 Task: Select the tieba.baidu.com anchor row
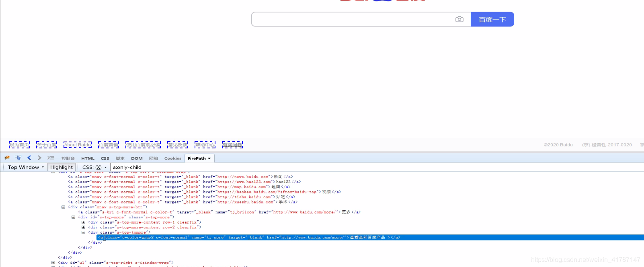click(x=182, y=197)
